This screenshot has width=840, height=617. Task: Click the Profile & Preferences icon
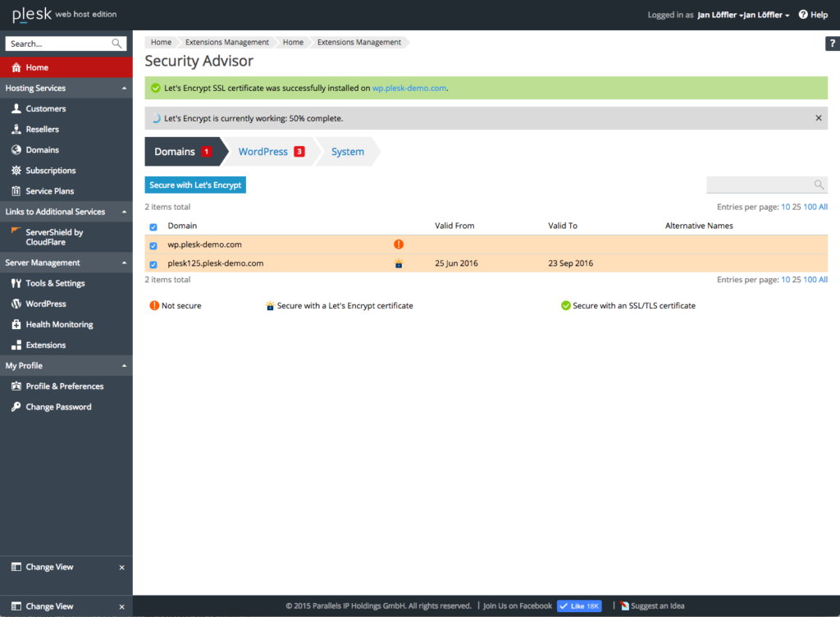[16, 386]
